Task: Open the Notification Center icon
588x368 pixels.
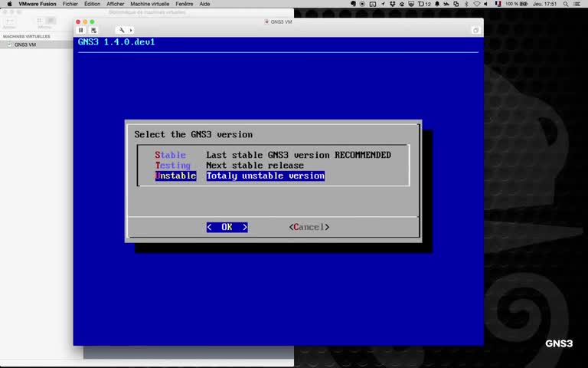Action: point(577,4)
